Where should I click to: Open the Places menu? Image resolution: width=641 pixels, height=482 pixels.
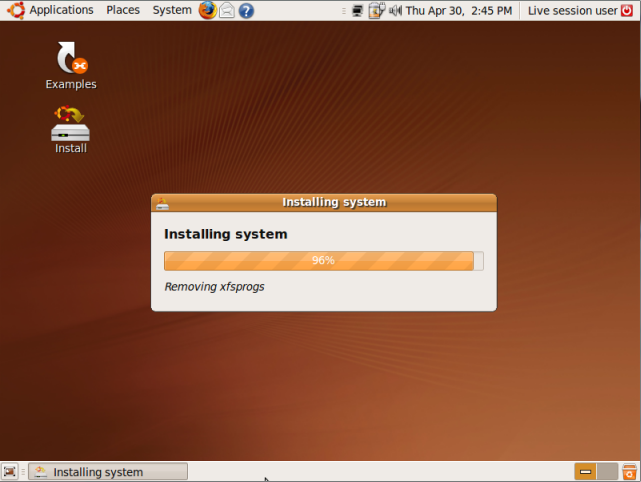(123, 10)
